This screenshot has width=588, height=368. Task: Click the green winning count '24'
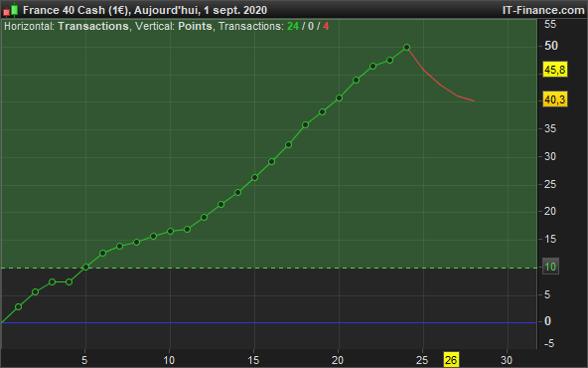click(x=293, y=26)
